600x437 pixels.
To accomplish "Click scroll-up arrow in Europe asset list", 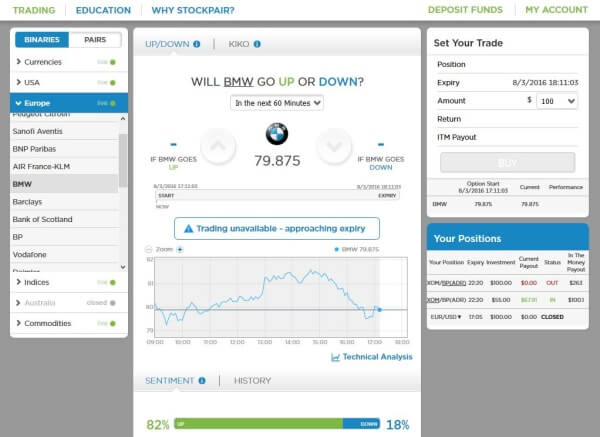I will [x=123, y=119].
